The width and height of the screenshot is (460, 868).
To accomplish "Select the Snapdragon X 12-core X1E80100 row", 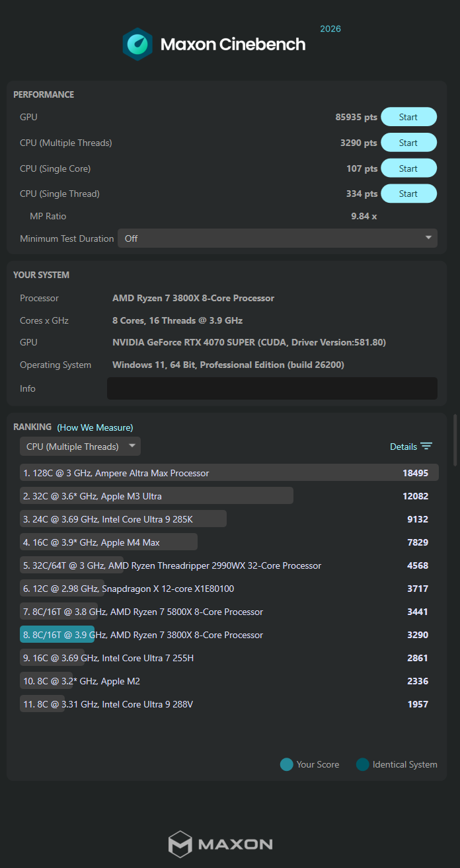I will pos(229,589).
